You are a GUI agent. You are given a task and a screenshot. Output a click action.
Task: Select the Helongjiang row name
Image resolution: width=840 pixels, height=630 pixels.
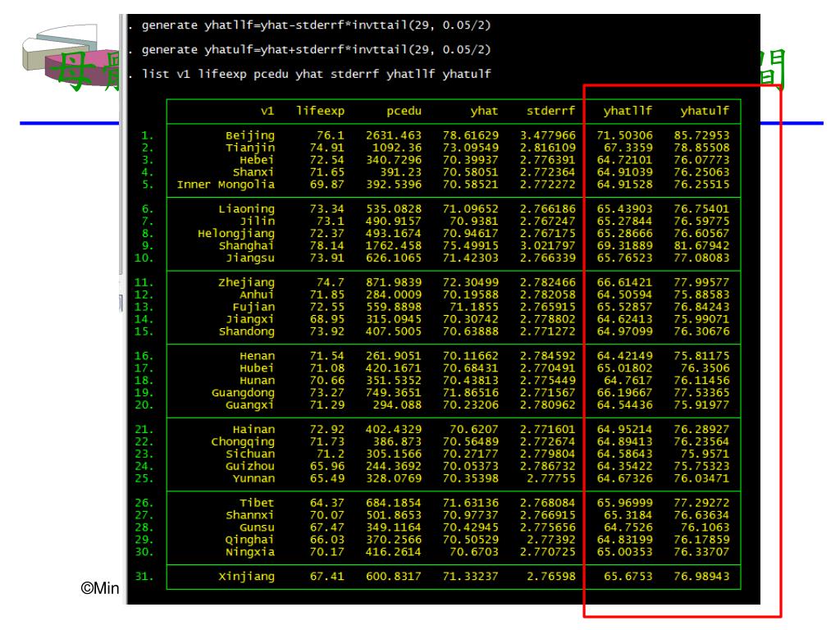(235, 234)
